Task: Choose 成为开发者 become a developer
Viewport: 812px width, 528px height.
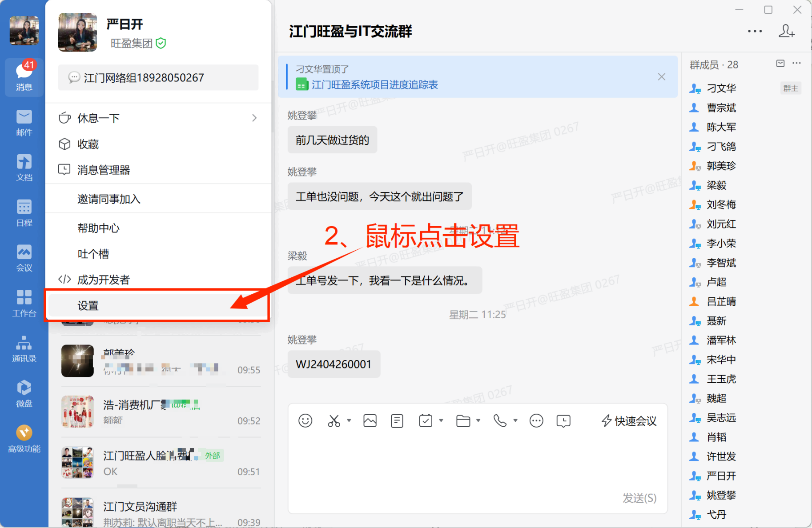Action: tap(158, 280)
